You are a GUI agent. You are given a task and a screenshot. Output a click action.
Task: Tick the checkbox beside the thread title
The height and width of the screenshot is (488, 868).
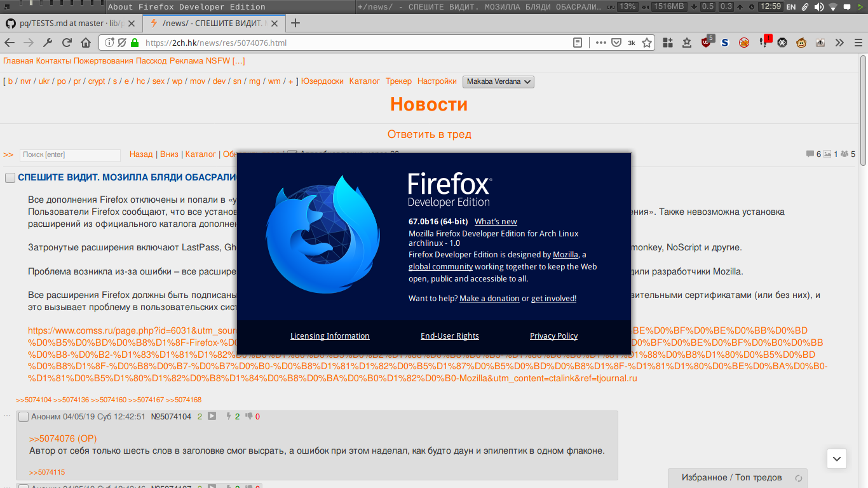click(10, 178)
